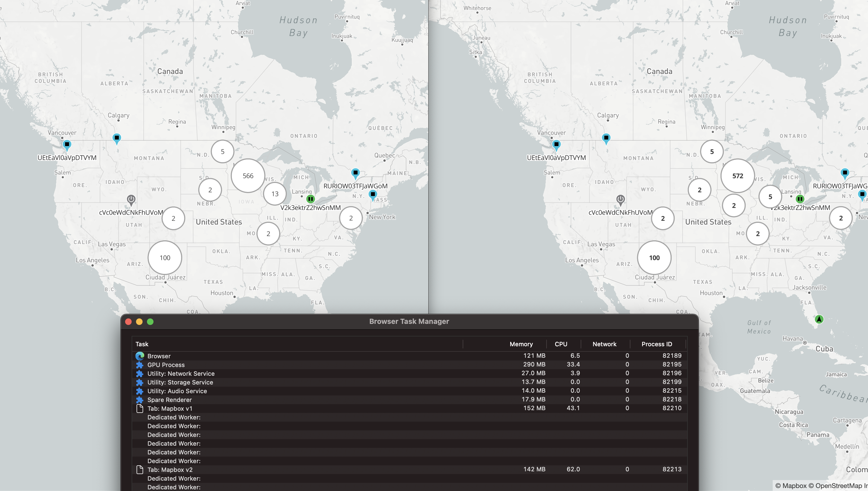Viewport: 868px width, 491px height.
Task: Open the © Mapbox attribution link
Action: tap(791, 486)
